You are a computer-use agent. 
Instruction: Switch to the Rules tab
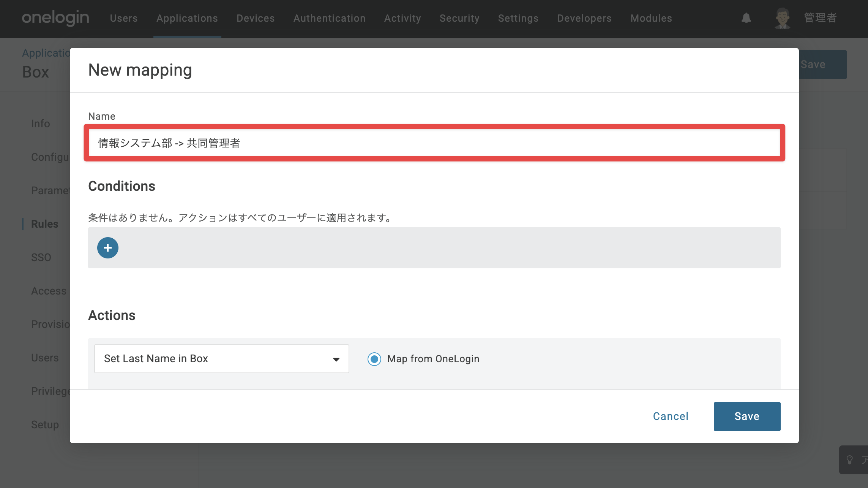tap(45, 224)
